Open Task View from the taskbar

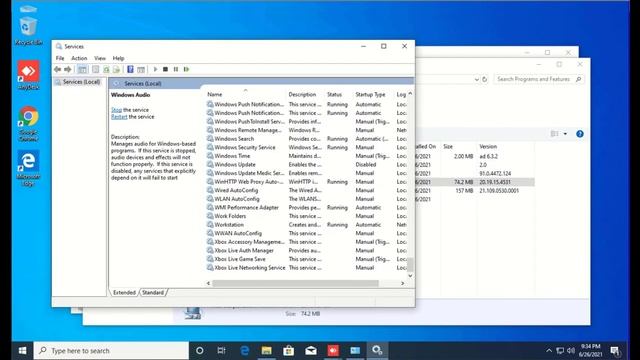[x=221, y=350]
